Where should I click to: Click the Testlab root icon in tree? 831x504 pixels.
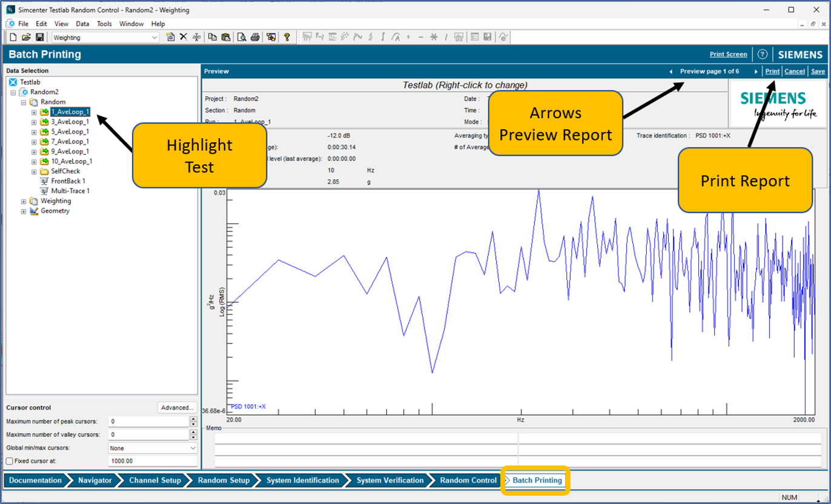point(13,82)
